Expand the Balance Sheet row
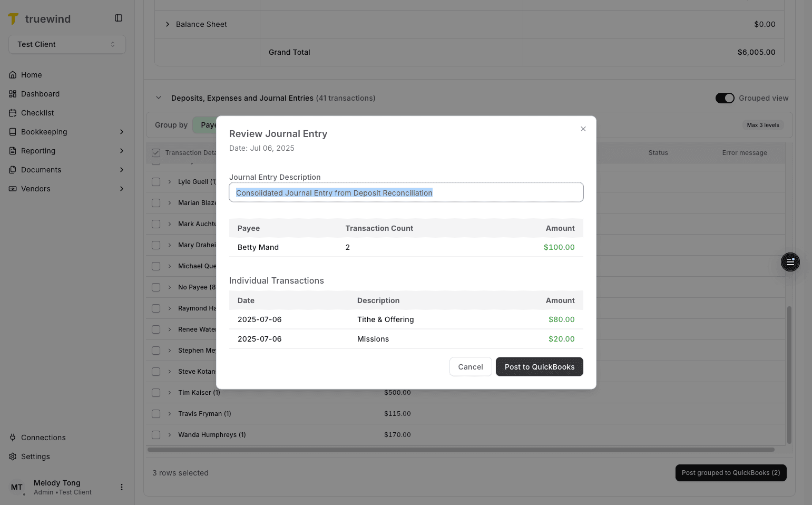Screen dimensions: 812x505 (x=167, y=24)
